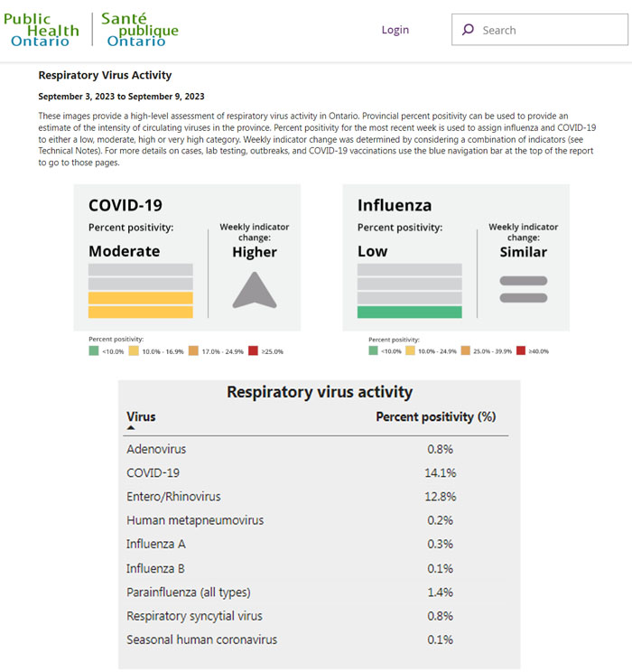Select the Adenovirus table row
Viewport: 632px width, 672px height.
[x=316, y=449]
